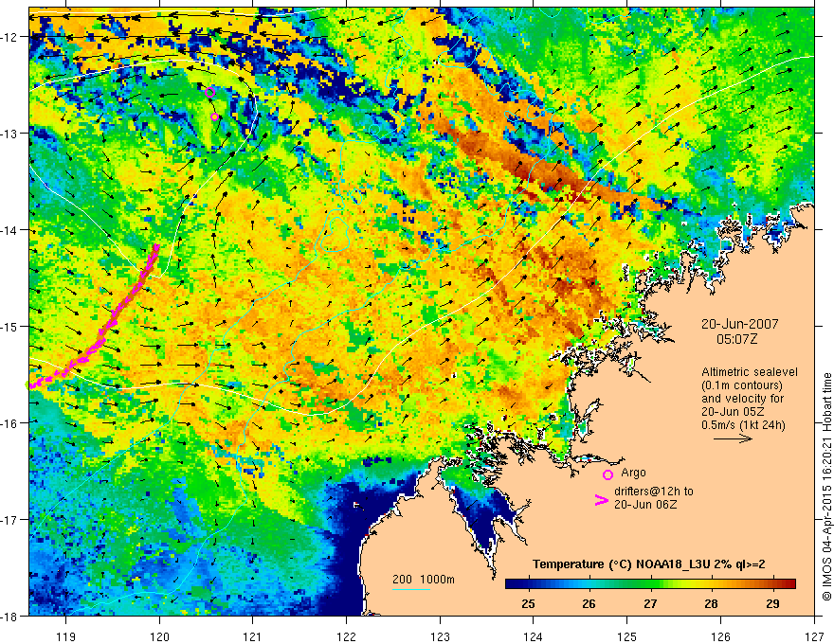Click the cyan isobath legend line
834x644 pixels.
pyautogui.click(x=411, y=589)
